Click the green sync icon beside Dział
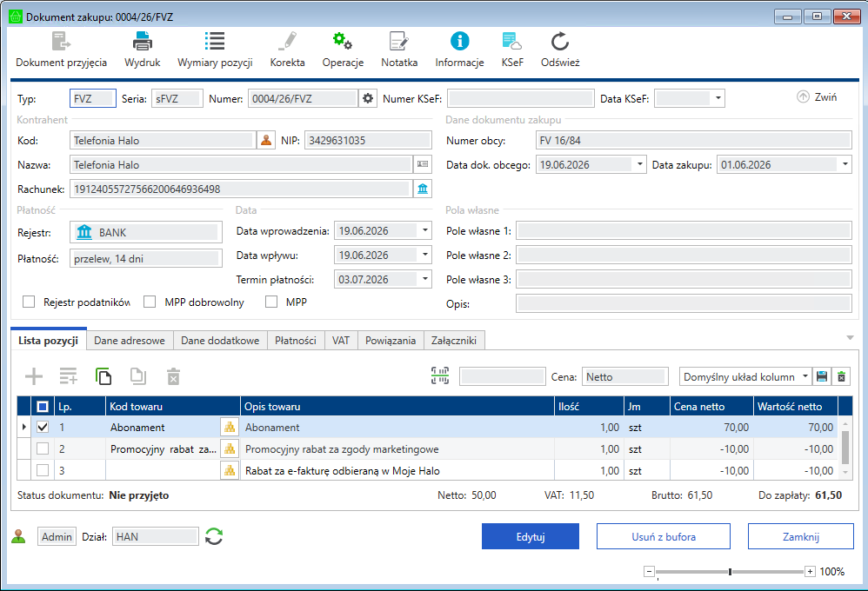Screen dimensions: 868x591 (214, 536)
